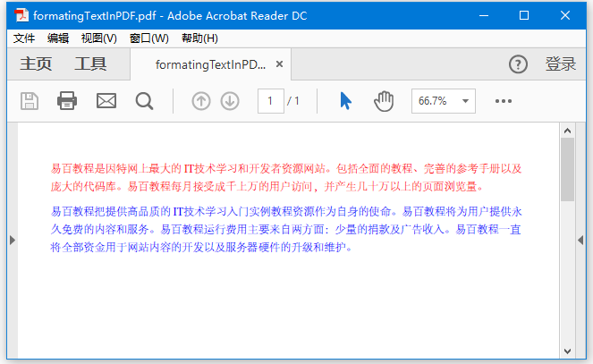Minimize the Acrobat Reader window

point(484,15)
